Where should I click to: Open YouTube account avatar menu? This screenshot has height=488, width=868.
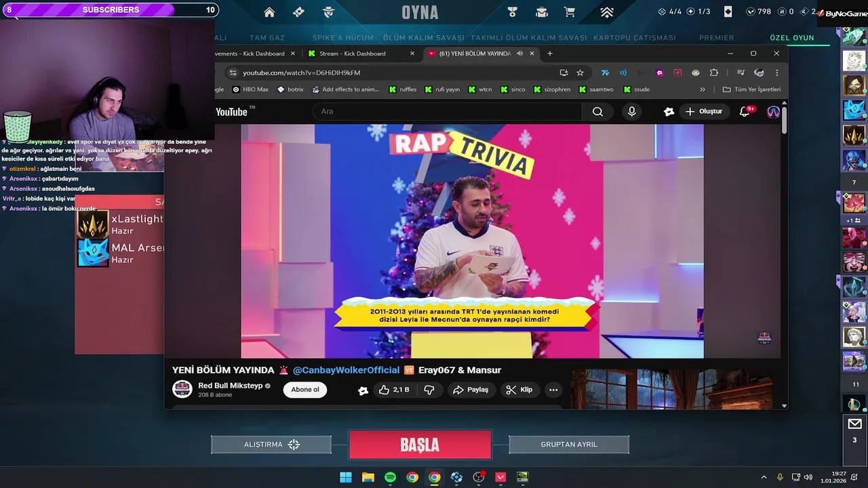pos(773,112)
